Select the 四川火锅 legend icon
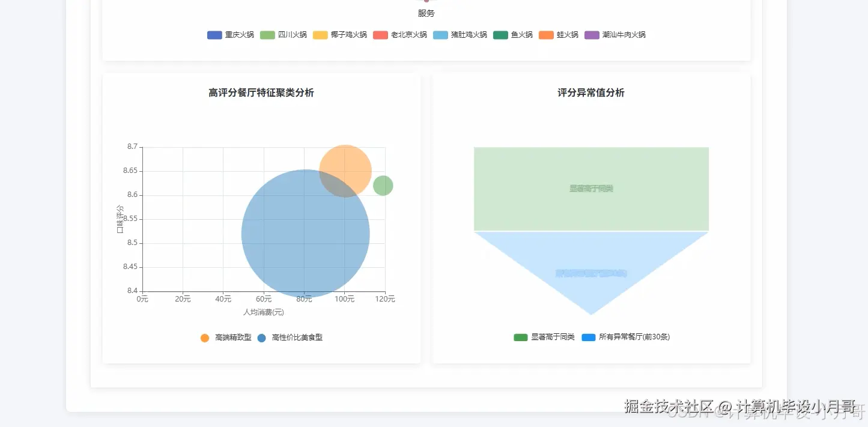 click(x=267, y=35)
